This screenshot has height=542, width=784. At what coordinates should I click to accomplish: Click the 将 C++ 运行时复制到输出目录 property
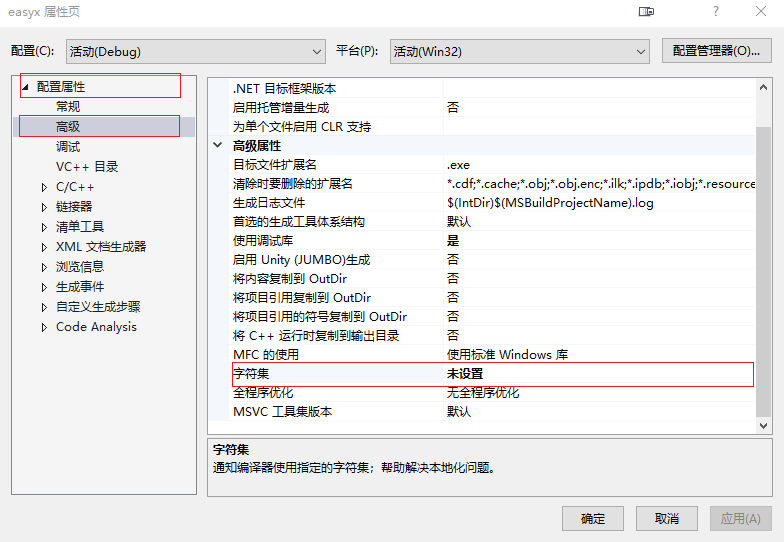tap(316, 336)
